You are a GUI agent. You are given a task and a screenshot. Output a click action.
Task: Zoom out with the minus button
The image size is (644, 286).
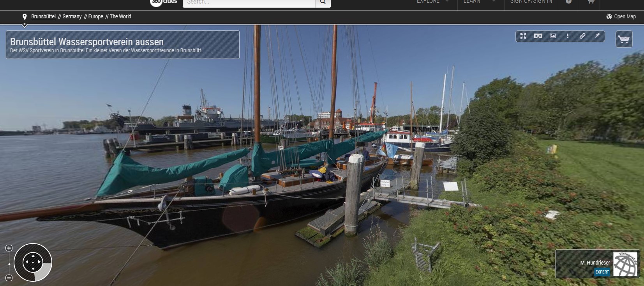click(x=9, y=278)
